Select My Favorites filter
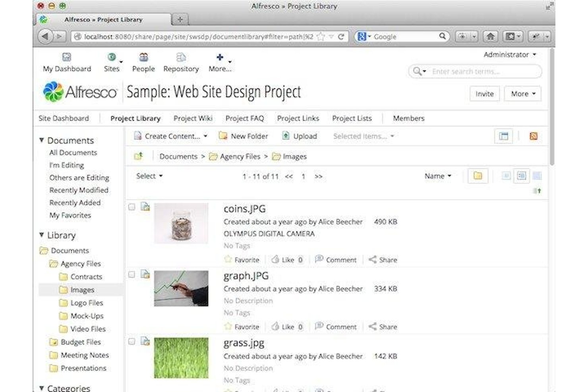This screenshot has height=392, width=588. tap(70, 215)
